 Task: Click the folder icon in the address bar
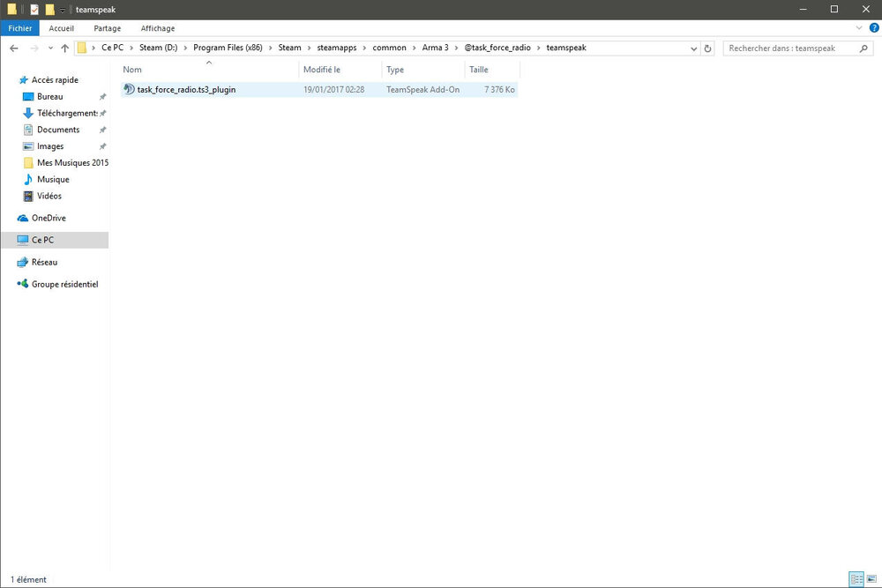82,48
